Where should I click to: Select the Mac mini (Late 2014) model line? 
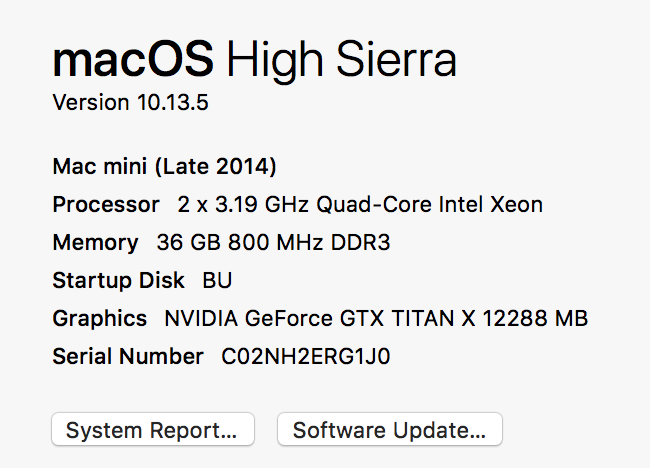[165, 167]
